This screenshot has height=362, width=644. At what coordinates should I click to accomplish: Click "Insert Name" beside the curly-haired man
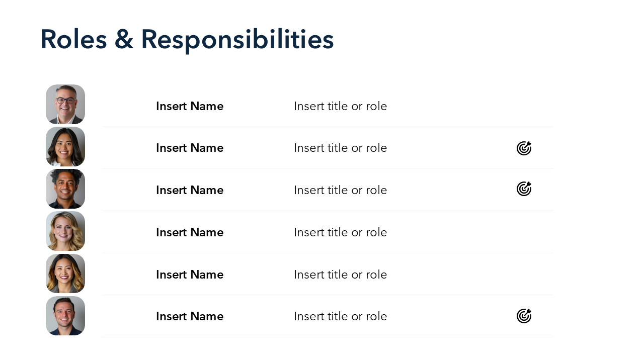point(190,191)
